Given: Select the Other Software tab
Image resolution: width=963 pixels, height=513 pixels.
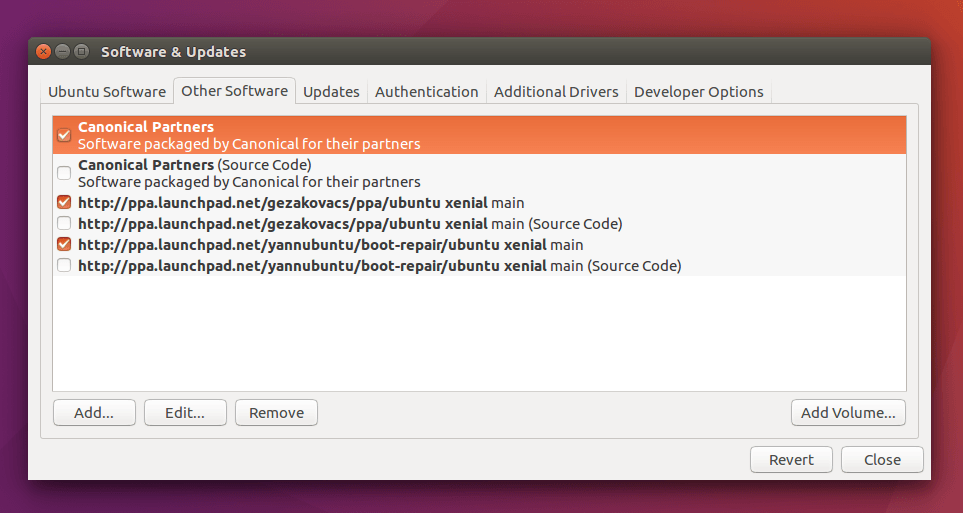Looking at the screenshot, I should tap(235, 91).
